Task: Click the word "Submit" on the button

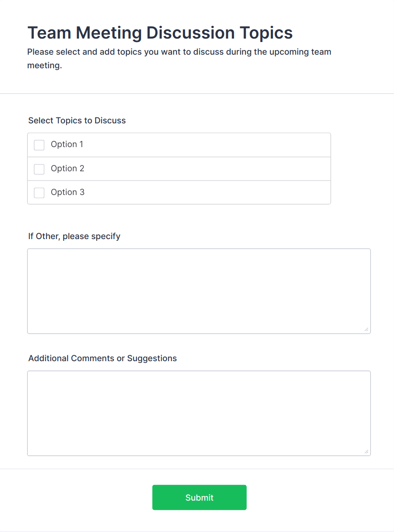Action: click(199, 498)
